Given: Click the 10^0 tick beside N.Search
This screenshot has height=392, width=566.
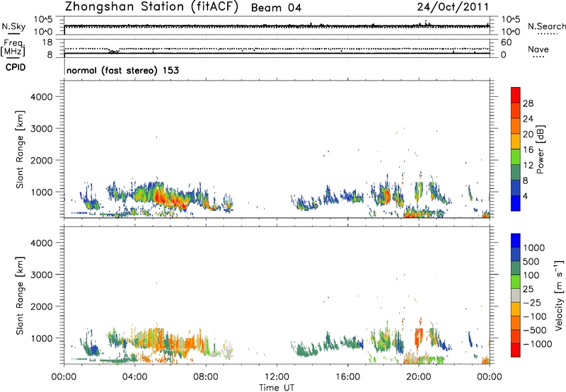Looking at the screenshot, I should 510,32.
